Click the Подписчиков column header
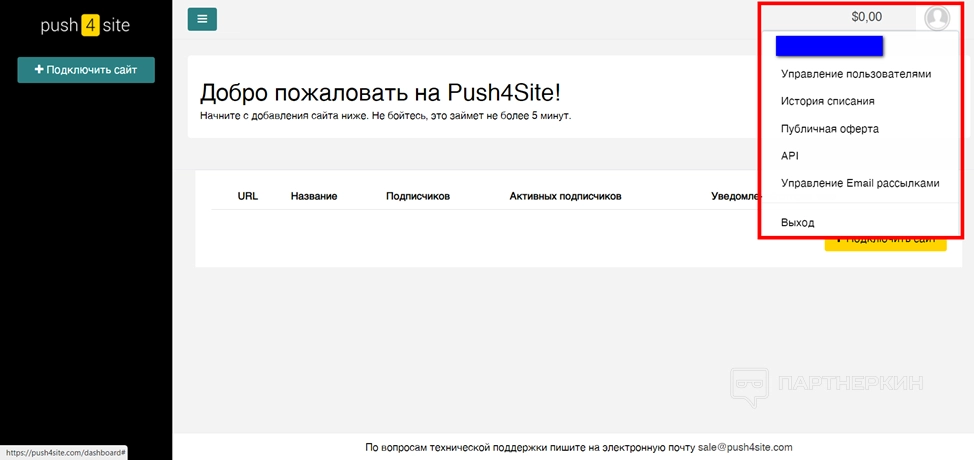974x460 pixels. tap(417, 196)
